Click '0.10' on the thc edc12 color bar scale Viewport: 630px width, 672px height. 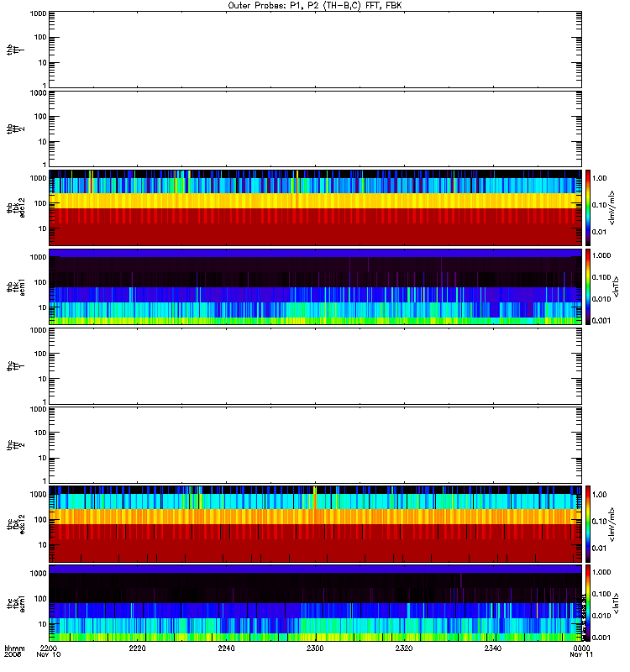600,521
